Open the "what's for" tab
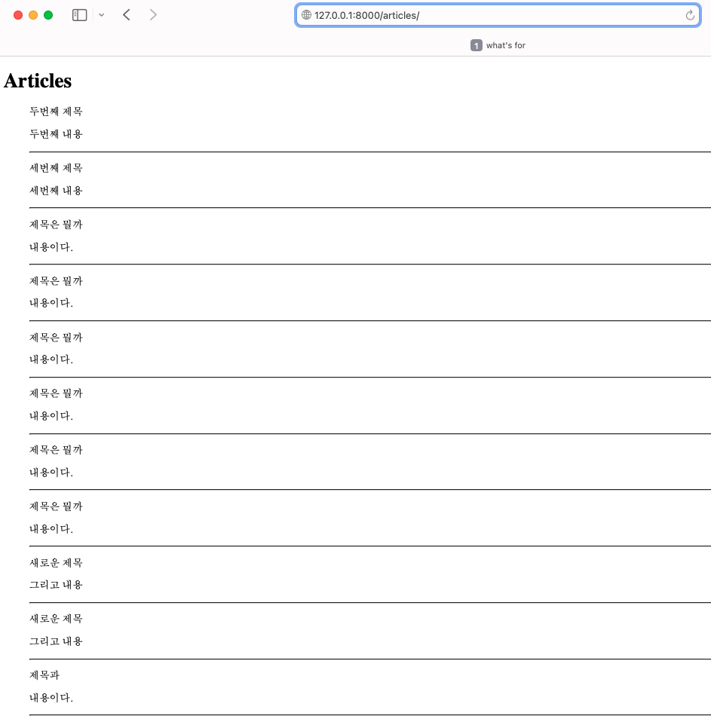 [x=498, y=45]
